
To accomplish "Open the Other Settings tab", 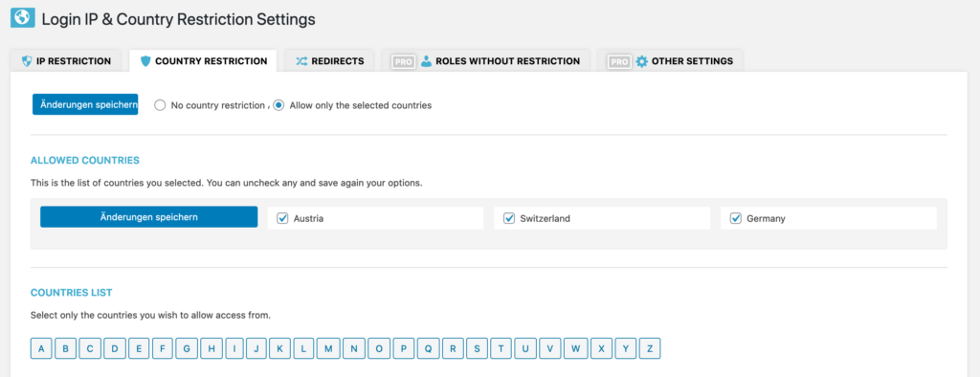I will pos(670,61).
